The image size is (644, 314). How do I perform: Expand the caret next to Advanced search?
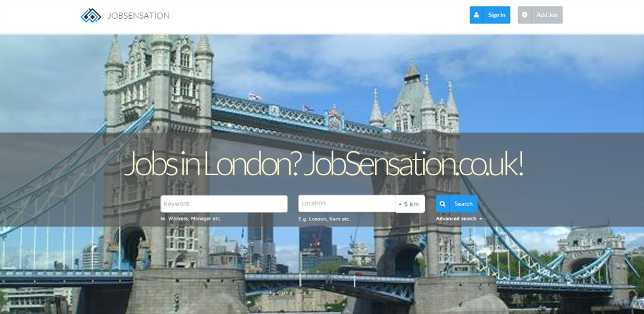[480, 219]
